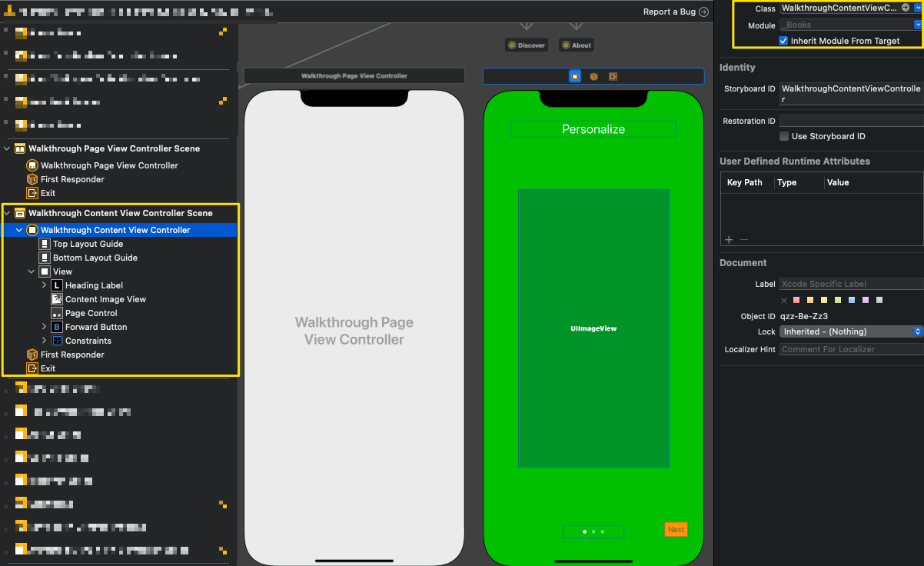Open the Class dropdown for WalkthroughContentViewC...

point(919,8)
